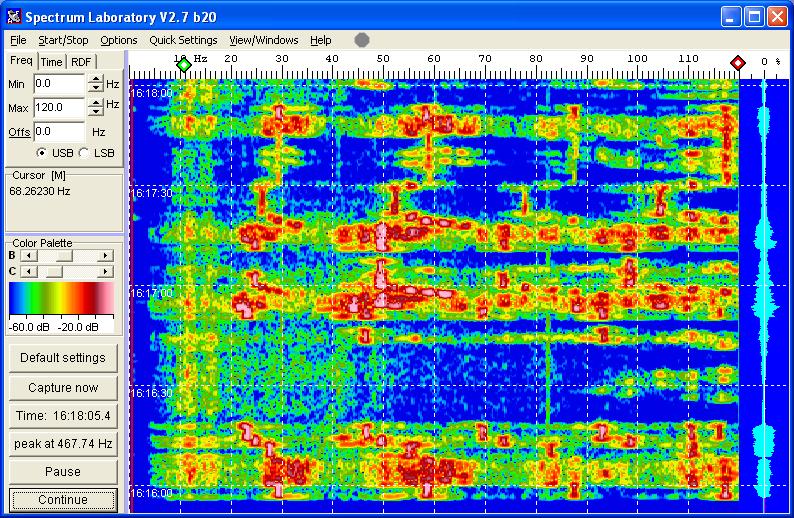
Task: Increase Min frequency with up arrow
Action: [x=96, y=79]
